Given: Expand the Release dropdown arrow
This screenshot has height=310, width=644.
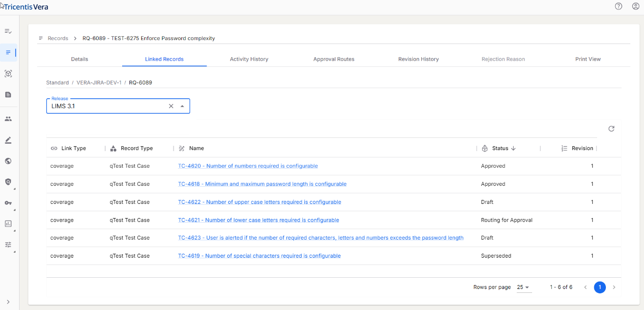Looking at the screenshot, I should (182, 106).
